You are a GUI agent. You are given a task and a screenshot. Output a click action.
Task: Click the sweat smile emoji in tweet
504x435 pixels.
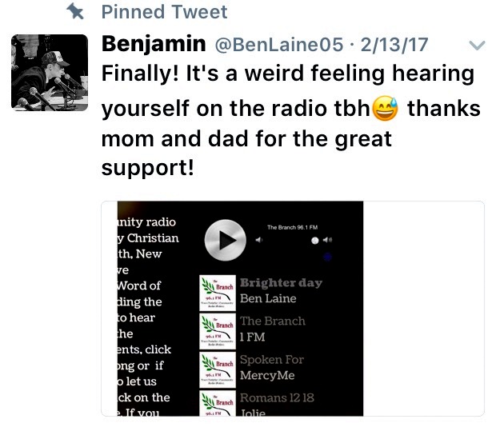pos(386,108)
